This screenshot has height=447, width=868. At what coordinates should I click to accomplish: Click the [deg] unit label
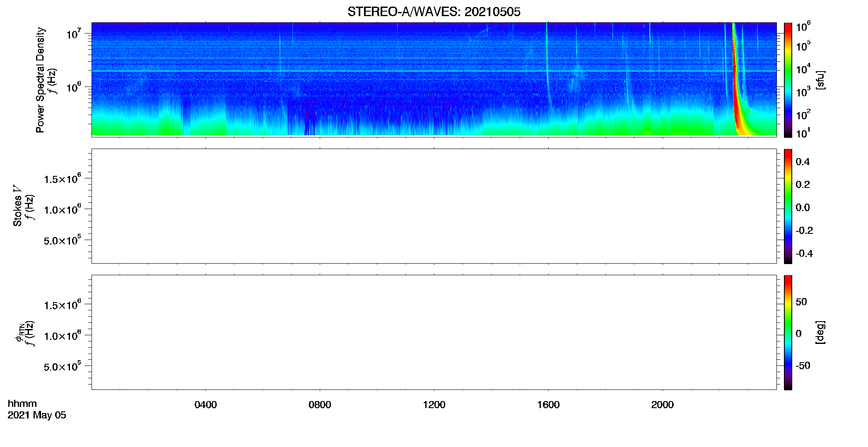(x=820, y=332)
